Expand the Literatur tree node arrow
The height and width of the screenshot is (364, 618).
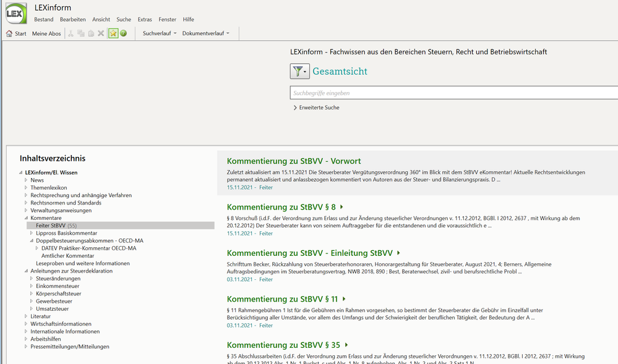pyautogui.click(x=26, y=316)
